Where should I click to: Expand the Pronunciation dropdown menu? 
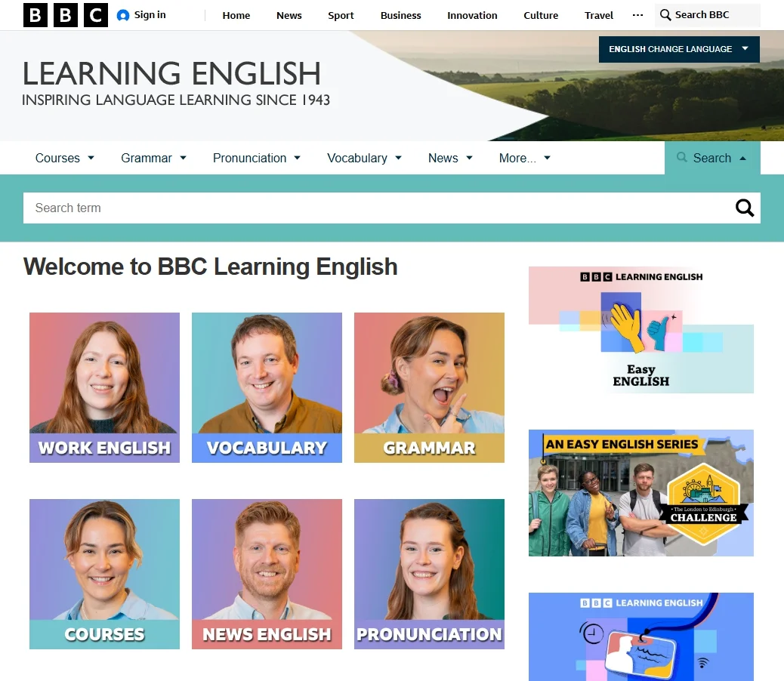coord(257,158)
